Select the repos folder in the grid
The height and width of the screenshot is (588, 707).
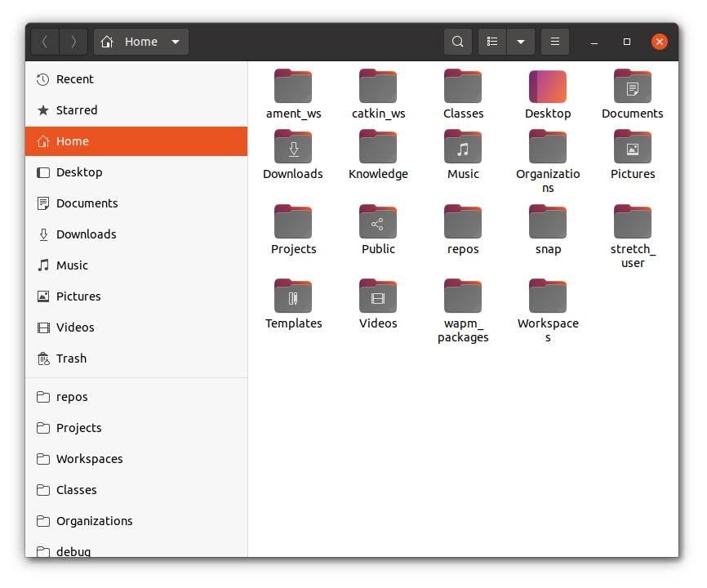[x=463, y=230]
